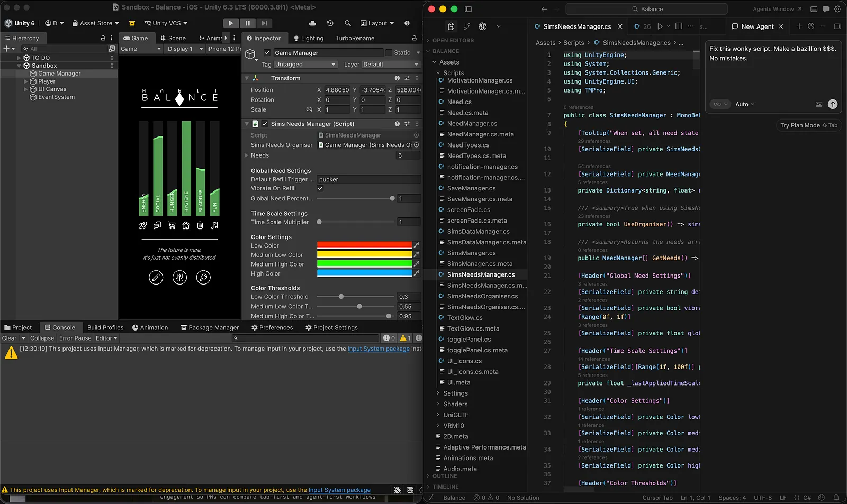Toggle Sims Needs Manager script enabled checkbox

tap(265, 124)
